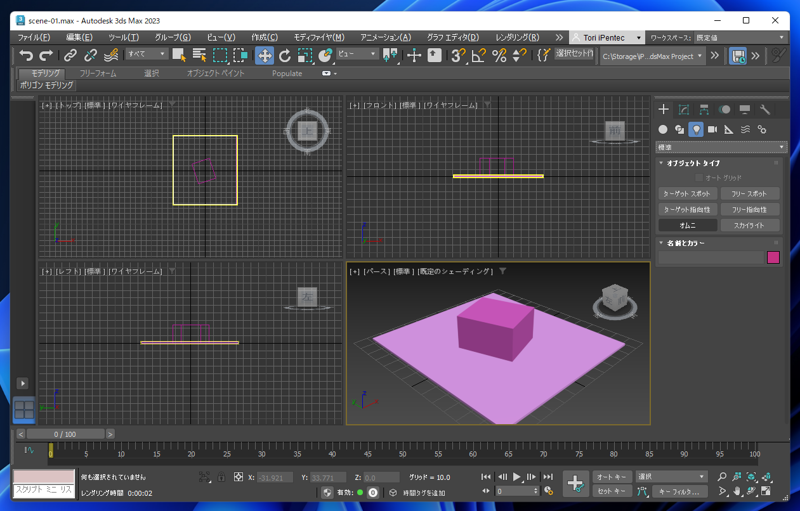Click the Rotate tool in main toolbar
Screen dimensions: 800x511
[285, 56]
